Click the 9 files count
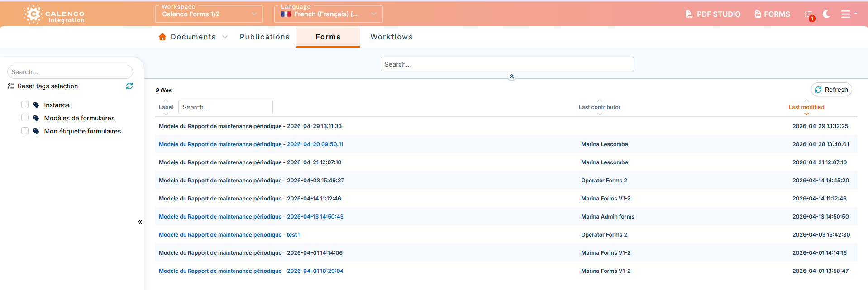 163,90
